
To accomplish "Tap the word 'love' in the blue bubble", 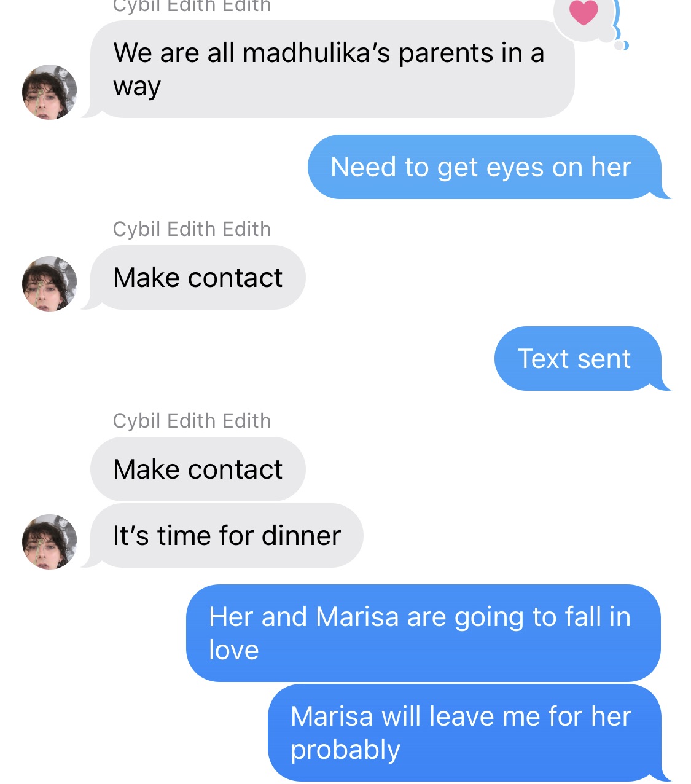I will click(x=234, y=650).
